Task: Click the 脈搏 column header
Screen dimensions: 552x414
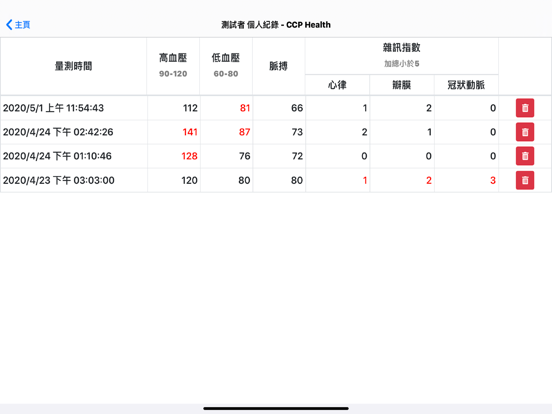Action: tap(278, 66)
